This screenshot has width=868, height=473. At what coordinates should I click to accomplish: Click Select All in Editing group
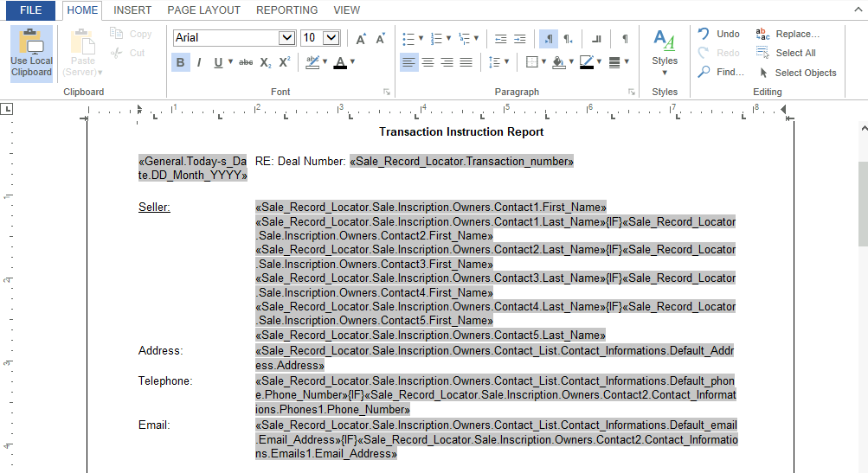pos(786,53)
